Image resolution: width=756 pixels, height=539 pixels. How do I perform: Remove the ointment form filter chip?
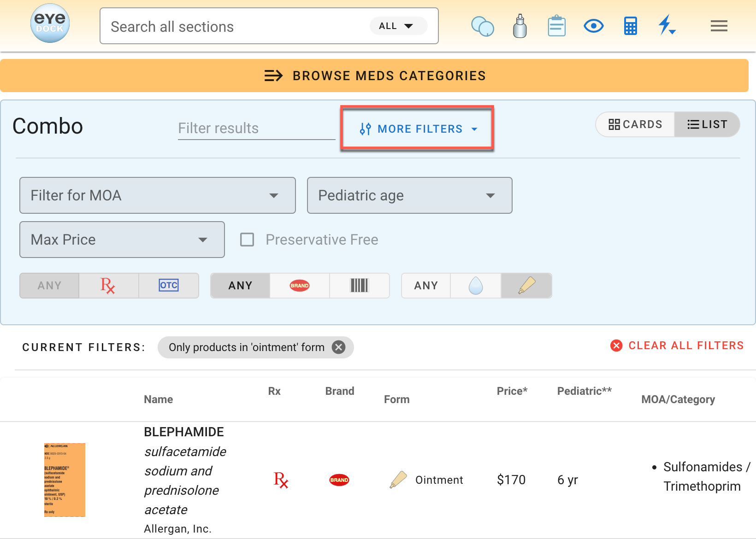point(339,347)
